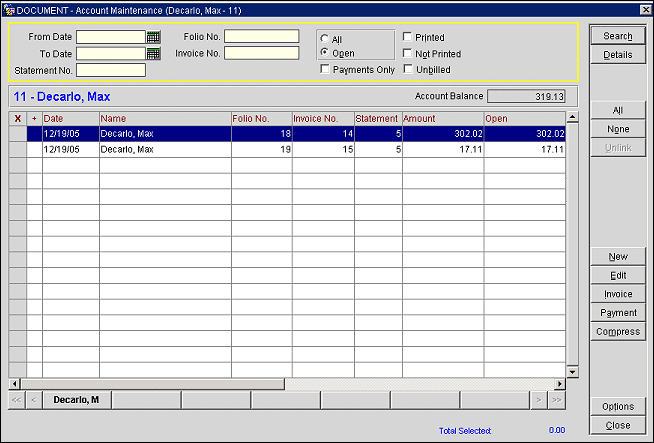The image size is (654, 443).
Task: Open the From Date calendar picker
Action: point(153,37)
